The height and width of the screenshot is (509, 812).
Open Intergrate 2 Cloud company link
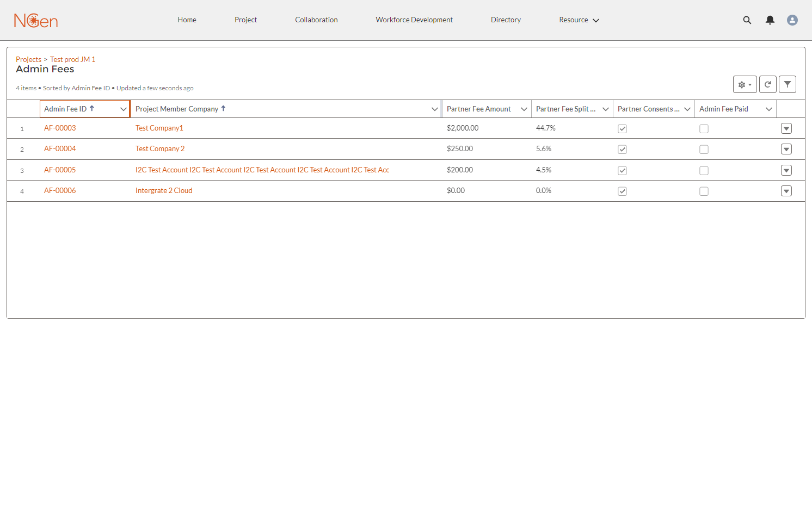pyautogui.click(x=164, y=190)
